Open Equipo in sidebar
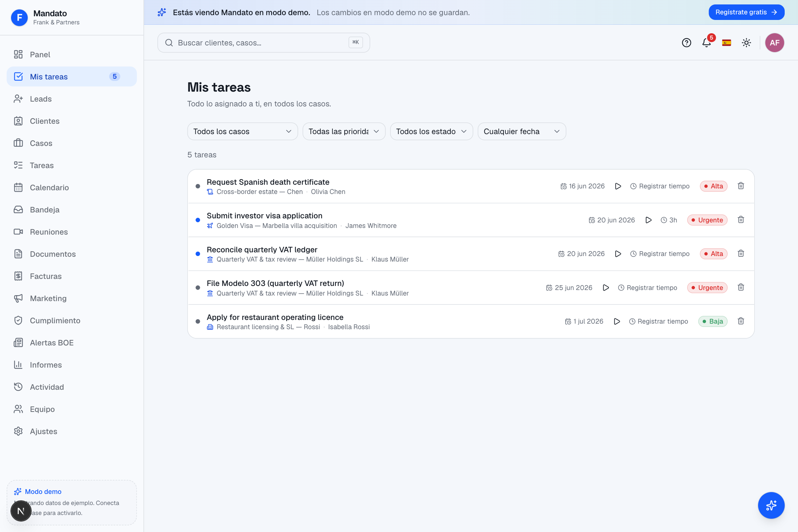The width and height of the screenshot is (798, 532). (72, 409)
